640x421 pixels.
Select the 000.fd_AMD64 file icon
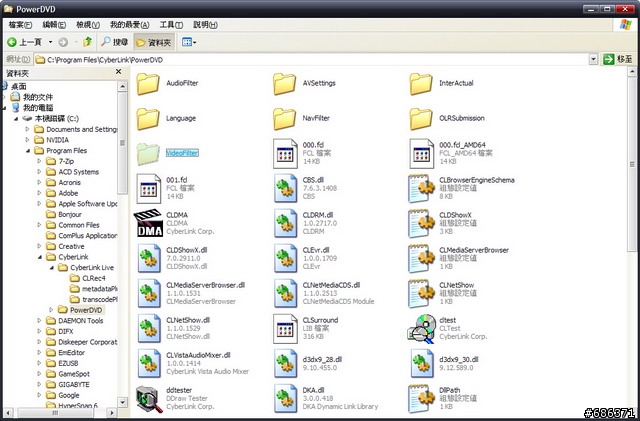422,154
